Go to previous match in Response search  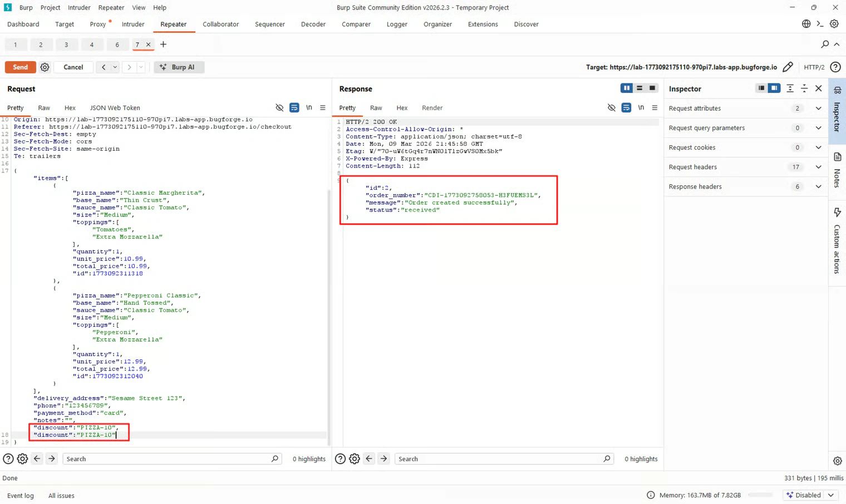(369, 459)
